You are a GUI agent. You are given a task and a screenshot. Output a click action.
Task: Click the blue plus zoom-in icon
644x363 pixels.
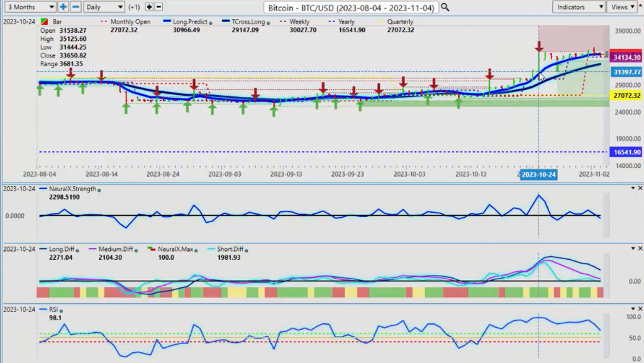pos(63,7)
